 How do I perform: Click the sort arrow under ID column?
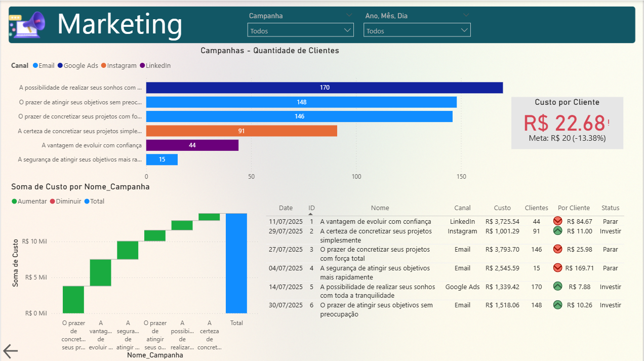pyautogui.click(x=311, y=214)
